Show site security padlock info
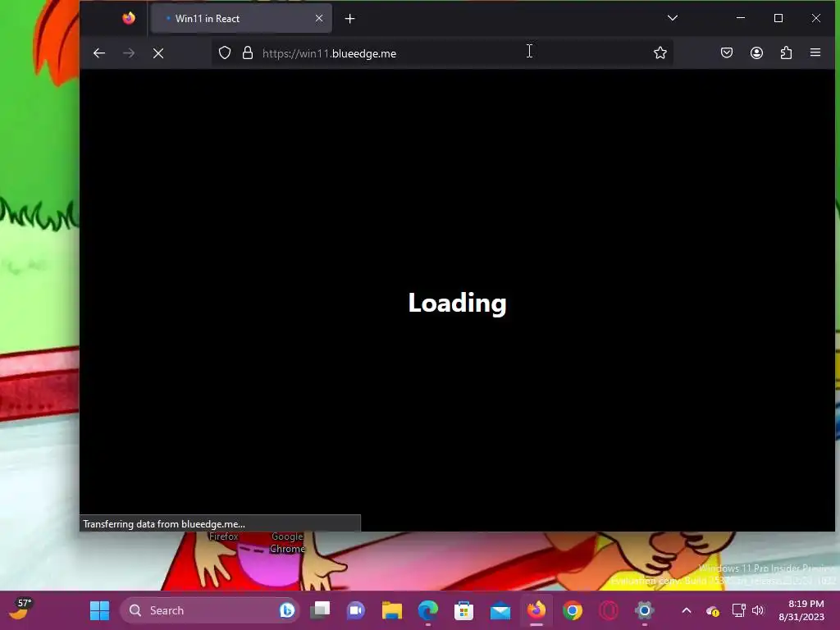The width and height of the screenshot is (840, 630). pos(247,53)
